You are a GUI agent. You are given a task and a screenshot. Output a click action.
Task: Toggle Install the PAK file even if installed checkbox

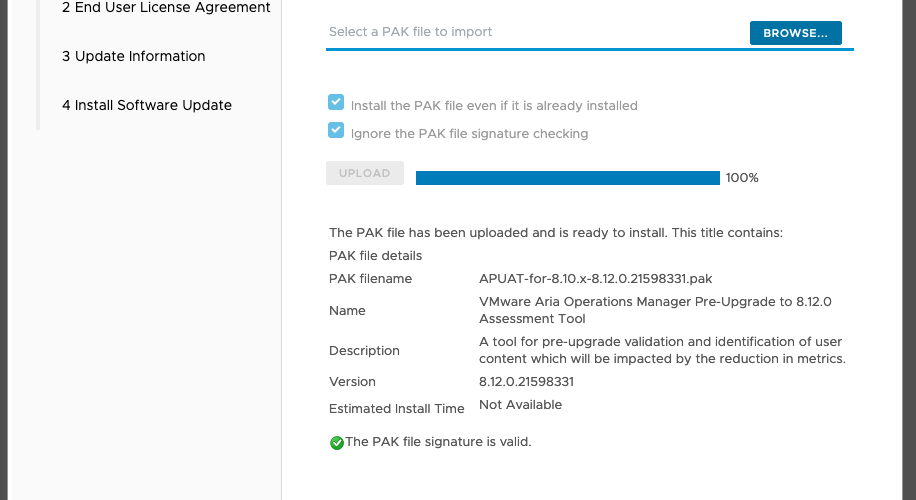(x=336, y=102)
